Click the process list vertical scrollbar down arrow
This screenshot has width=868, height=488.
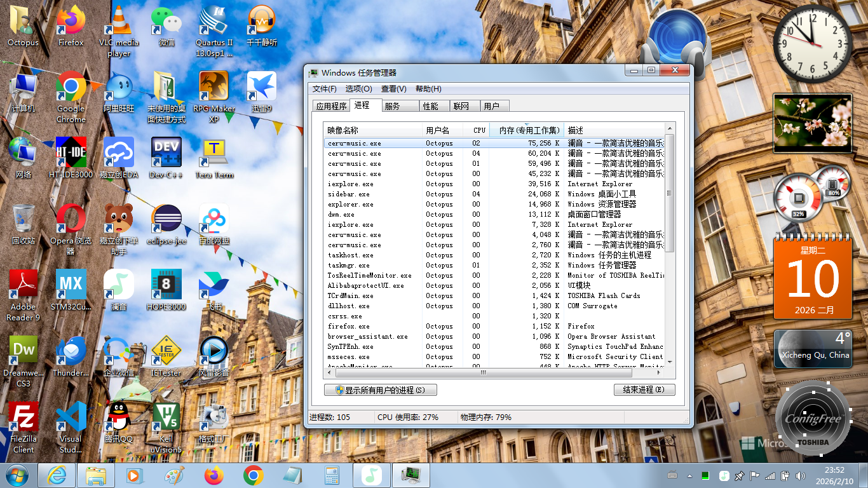click(669, 362)
